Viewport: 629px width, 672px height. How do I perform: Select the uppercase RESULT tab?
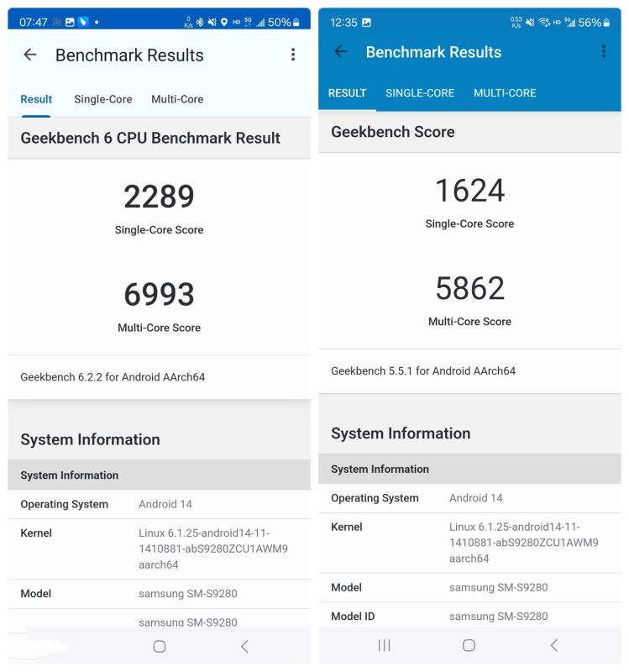(347, 93)
